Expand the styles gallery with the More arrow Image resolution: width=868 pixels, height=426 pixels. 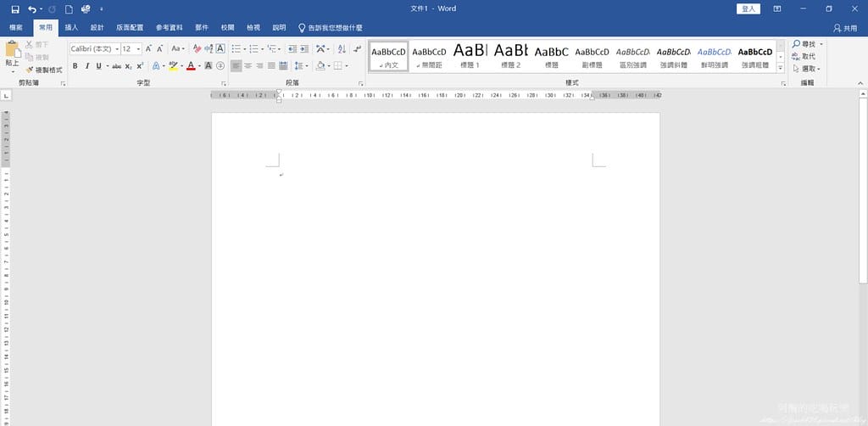tap(781, 68)
